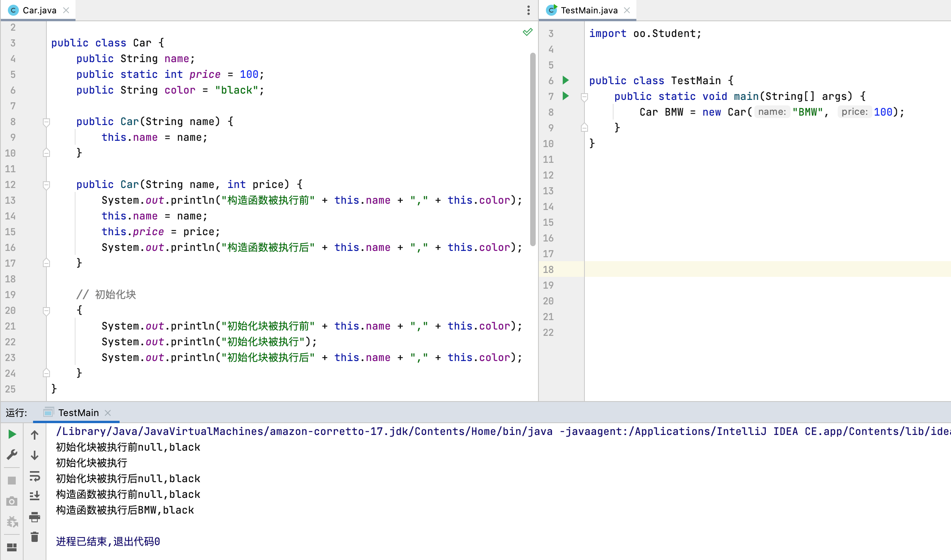Click the println "初始化块被执行" statement on line 22
This screenshot has height=560, width=951.
(209, 342)
